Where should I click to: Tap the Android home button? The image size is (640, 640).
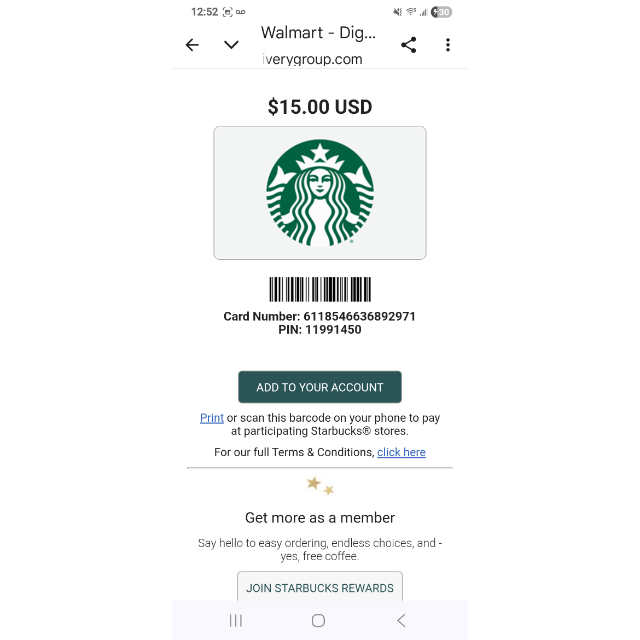[318, 621]
